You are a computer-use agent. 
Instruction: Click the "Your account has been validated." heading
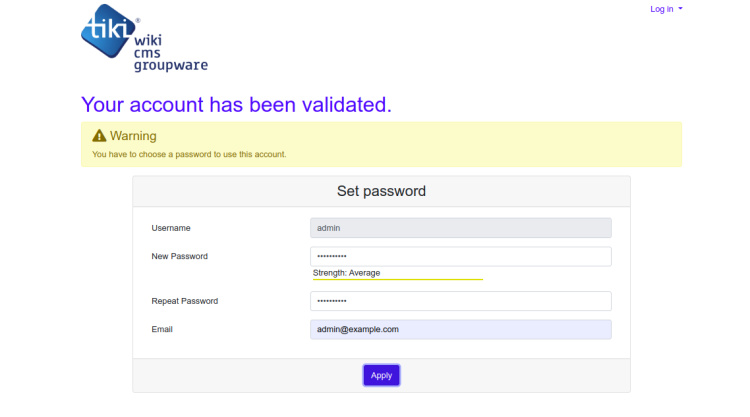236,104
